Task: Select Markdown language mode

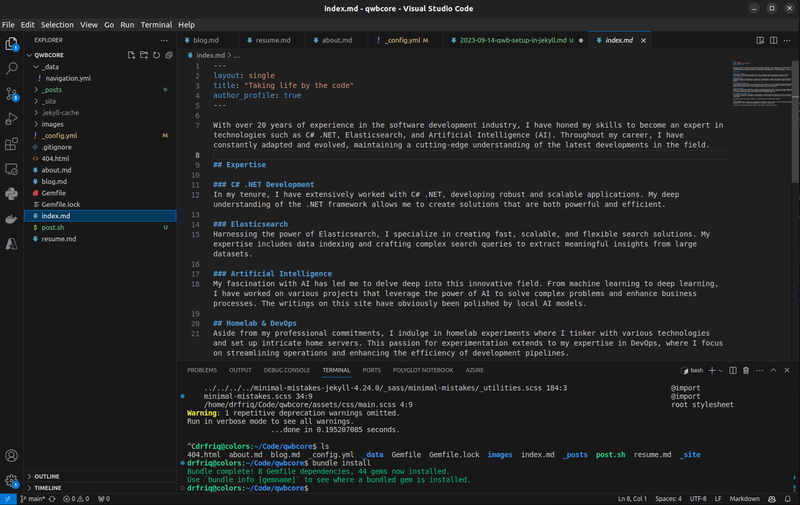Action: coord(744,499)
